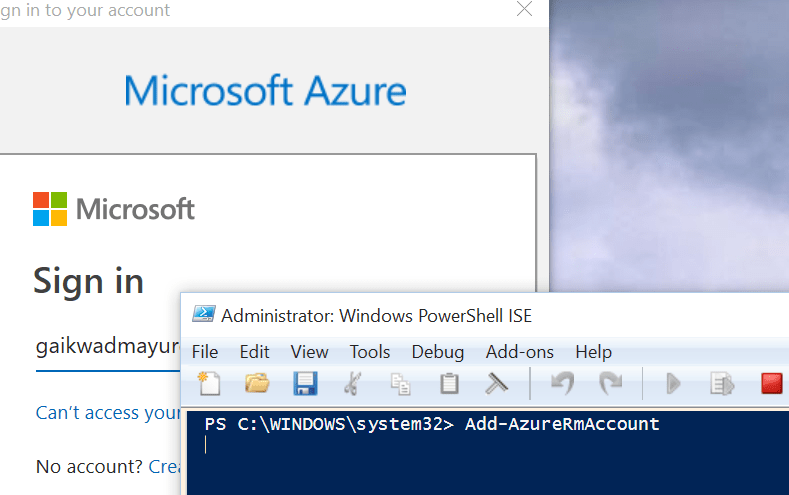Screen dimensions: 789x495
Task: Open the Help menu
Action: tap(594, 352)
